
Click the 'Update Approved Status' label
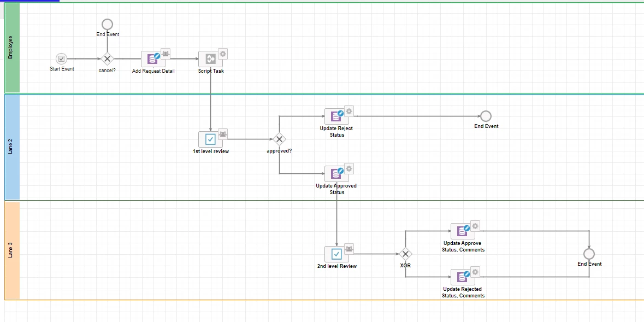tap(336, 189)
